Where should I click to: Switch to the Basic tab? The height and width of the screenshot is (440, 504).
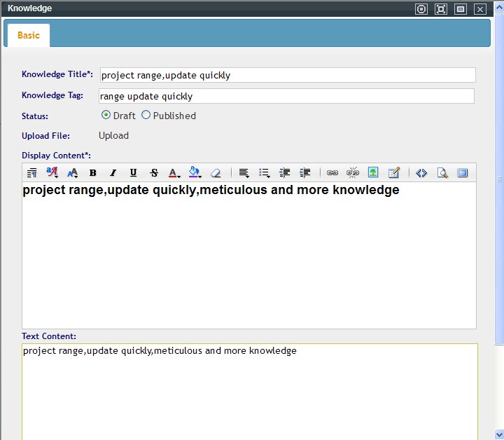29,35
